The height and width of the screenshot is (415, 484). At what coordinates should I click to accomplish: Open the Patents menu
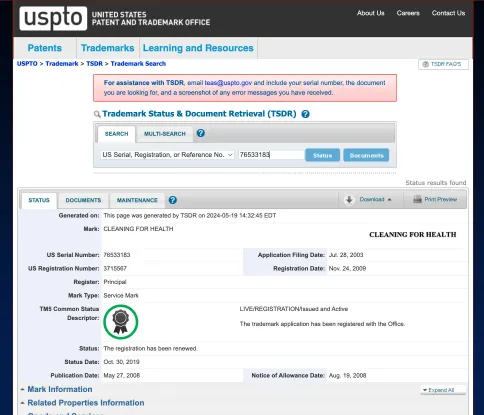45,48
